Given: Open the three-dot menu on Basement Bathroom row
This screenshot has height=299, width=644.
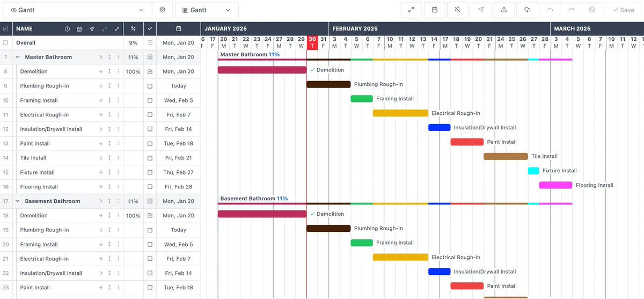Looking at the screenshot, I should click(x=118, y=201).
